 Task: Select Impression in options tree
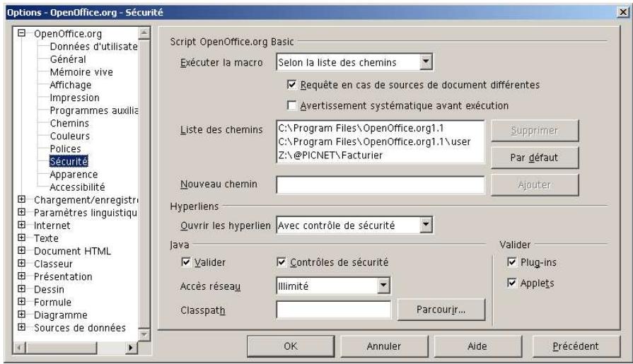click(74, 98)
